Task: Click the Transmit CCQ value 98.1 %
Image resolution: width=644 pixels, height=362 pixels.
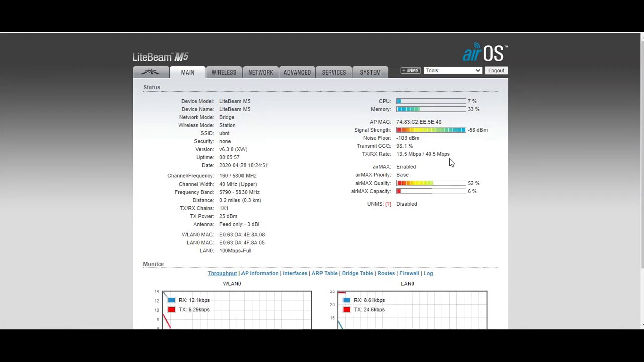Action: pos(405,146)
